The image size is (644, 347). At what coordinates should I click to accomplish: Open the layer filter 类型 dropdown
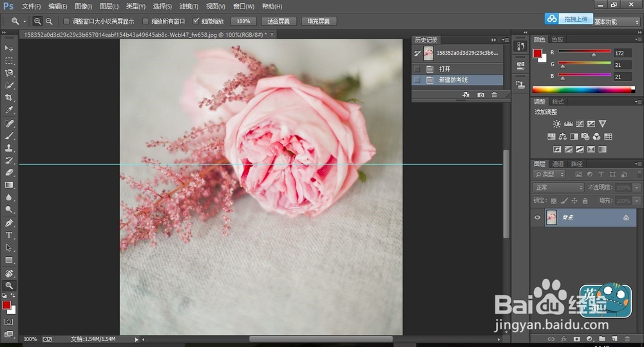pos(549,174)
